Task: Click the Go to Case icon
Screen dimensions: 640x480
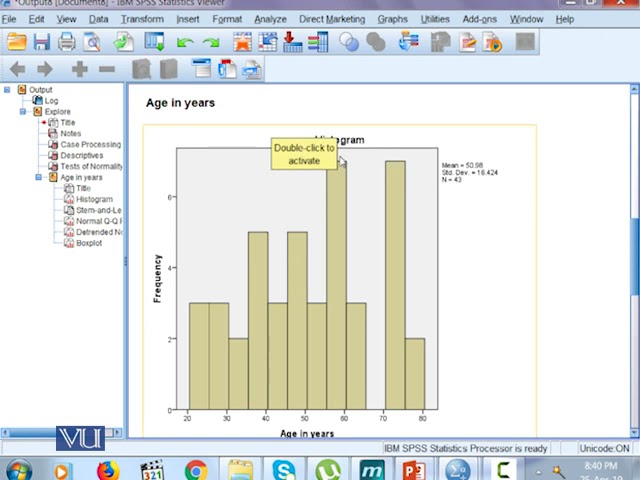Action: point(268,42)
